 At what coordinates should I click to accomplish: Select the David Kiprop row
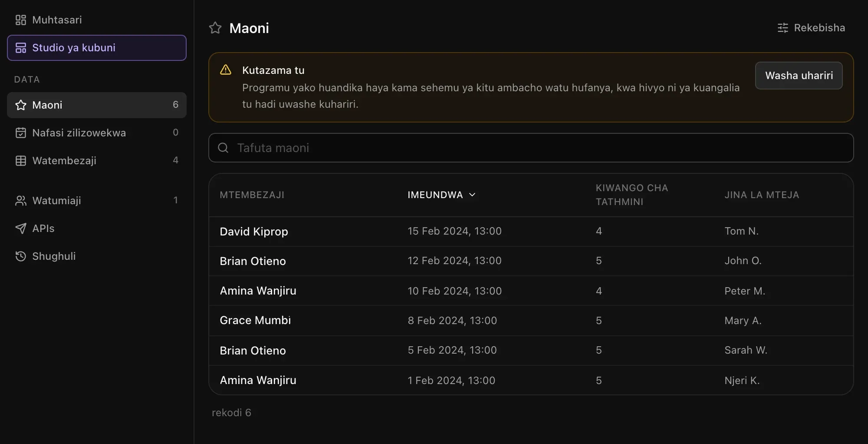click(531, 232)
